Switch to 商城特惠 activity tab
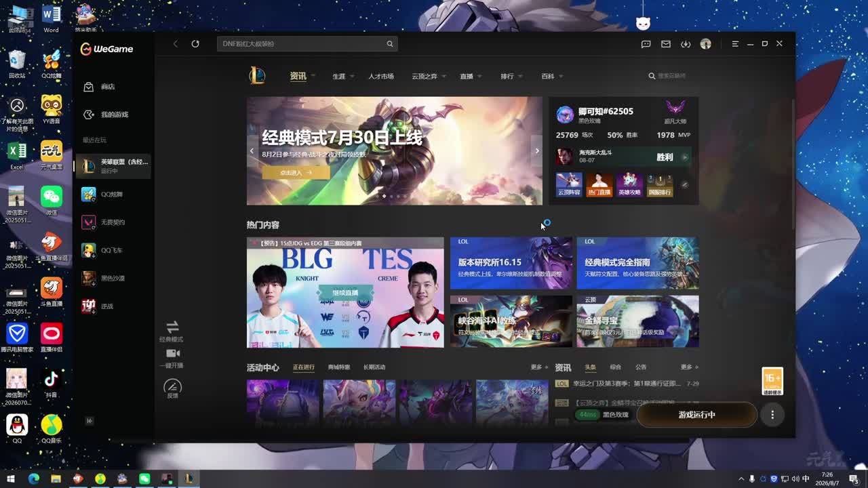Image resolution: width=868 pixels, height=488 pixels. [339, 367]
